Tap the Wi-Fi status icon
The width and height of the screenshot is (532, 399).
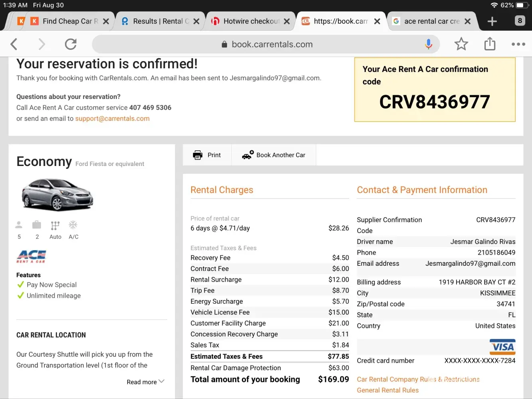click(494, 5)
